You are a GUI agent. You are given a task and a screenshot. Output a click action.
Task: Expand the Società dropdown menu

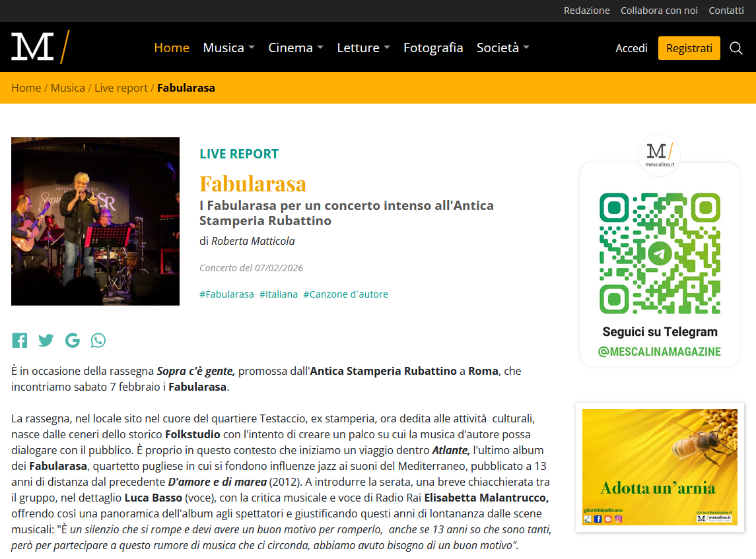[x=503, y=48]
